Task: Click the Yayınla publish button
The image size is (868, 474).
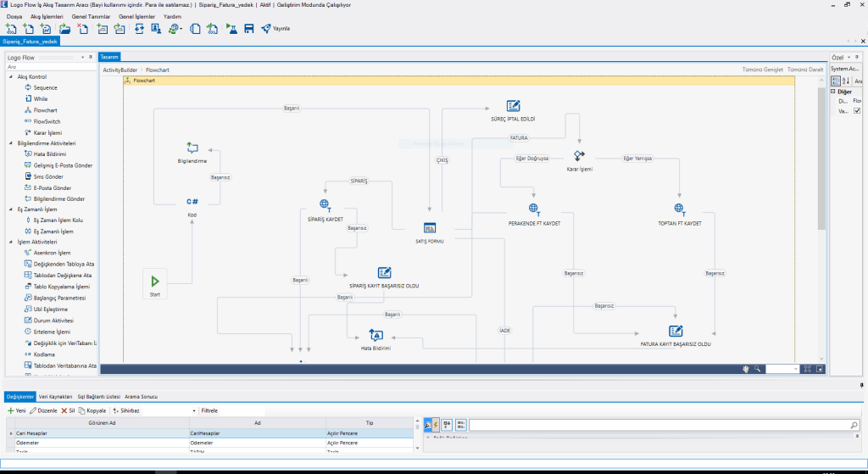Action: [275, 28]
